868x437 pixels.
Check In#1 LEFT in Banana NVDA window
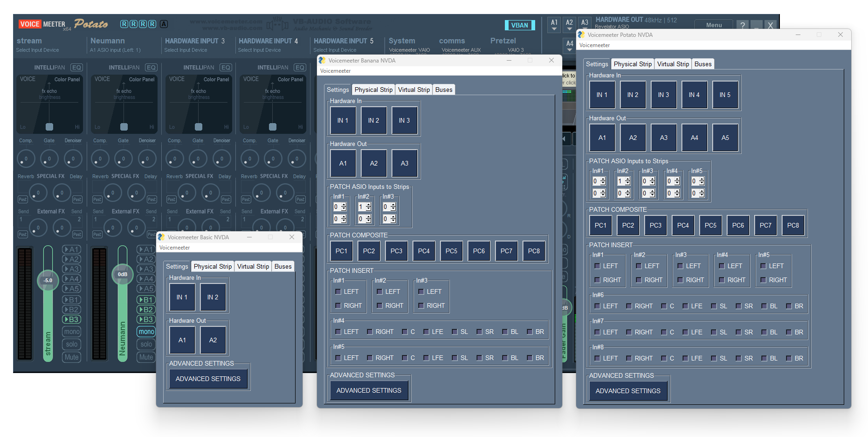coord(338,291)
